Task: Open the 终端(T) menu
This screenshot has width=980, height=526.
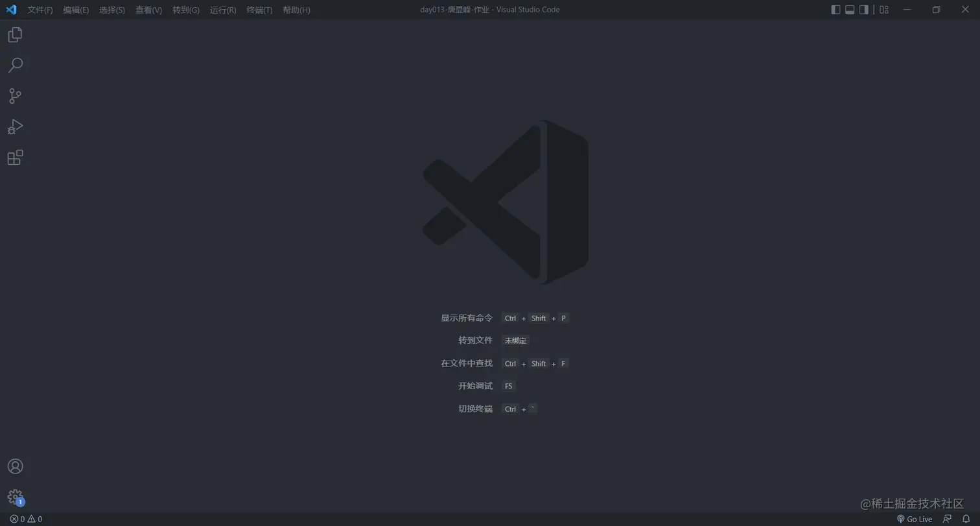Action: point(259,10)
